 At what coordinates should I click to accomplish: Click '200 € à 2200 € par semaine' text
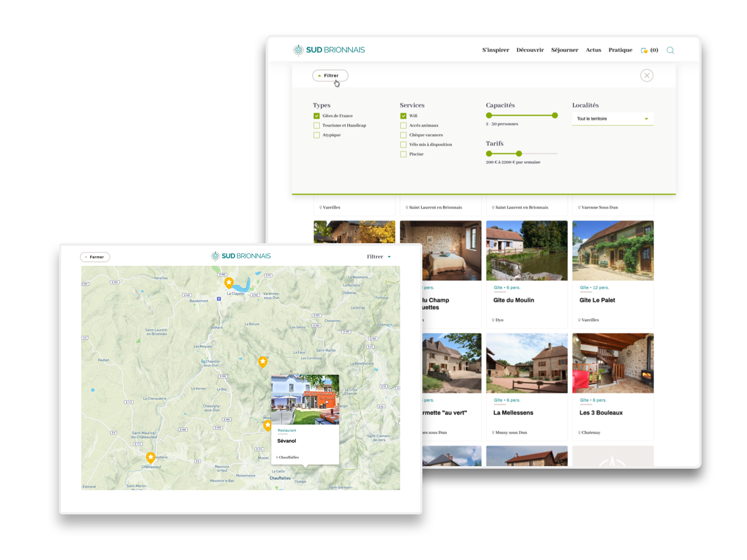[x=513, y=162]
